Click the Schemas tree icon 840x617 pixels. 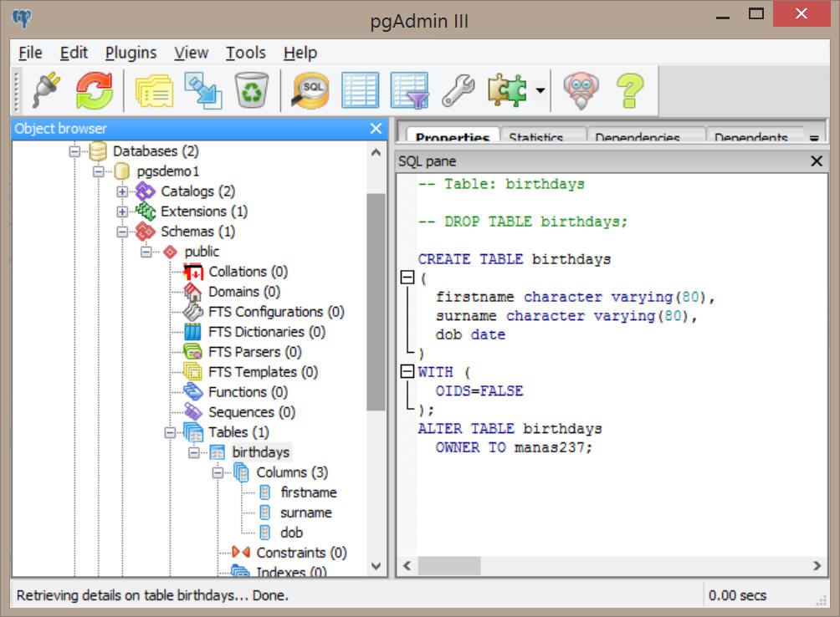(x=146, y=232)
